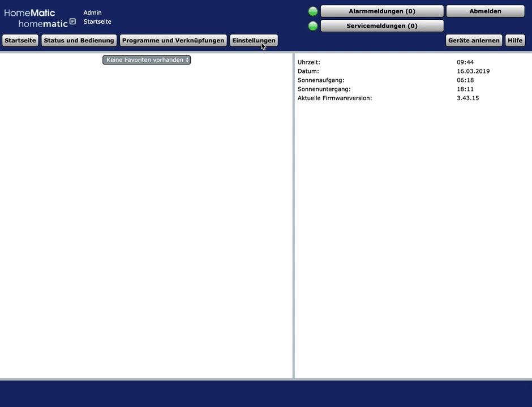Open the Einstellungen menu
Image resolution: width=532 pixels, height=407 pixels.
[254, 41]
